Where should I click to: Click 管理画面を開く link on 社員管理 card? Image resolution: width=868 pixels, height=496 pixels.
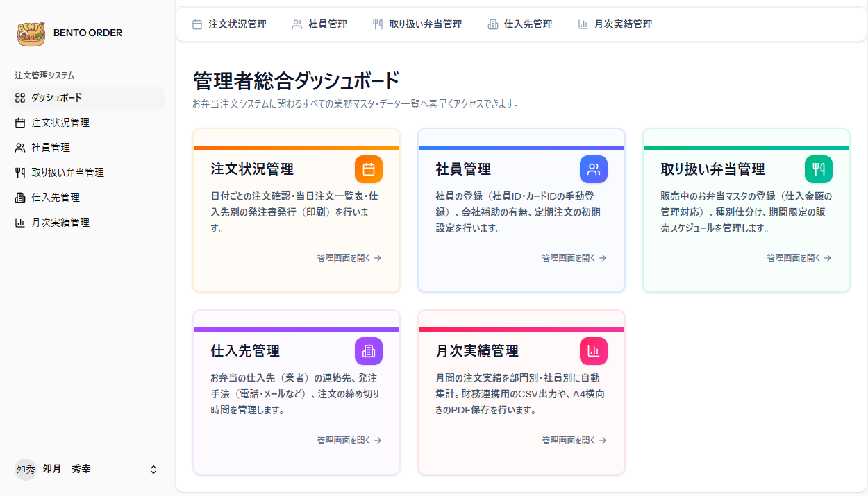tap(574, 258)
